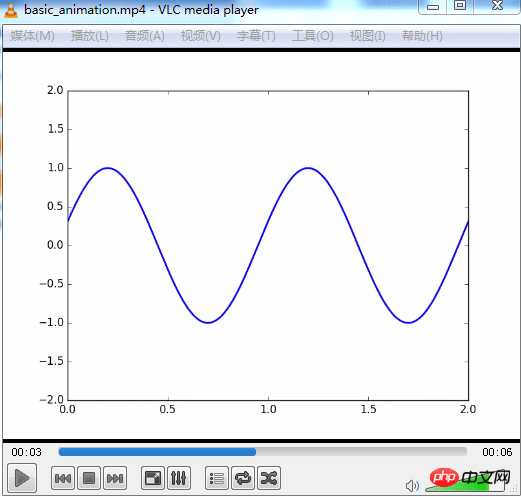This screenshot has width=521, height=497.
Task: Toggle fullscreen video mode
Action: (x=153, y=478)
